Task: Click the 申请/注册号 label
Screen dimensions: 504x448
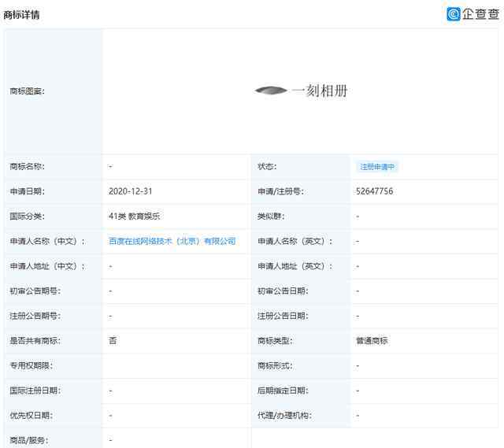Action: (280, 191)
